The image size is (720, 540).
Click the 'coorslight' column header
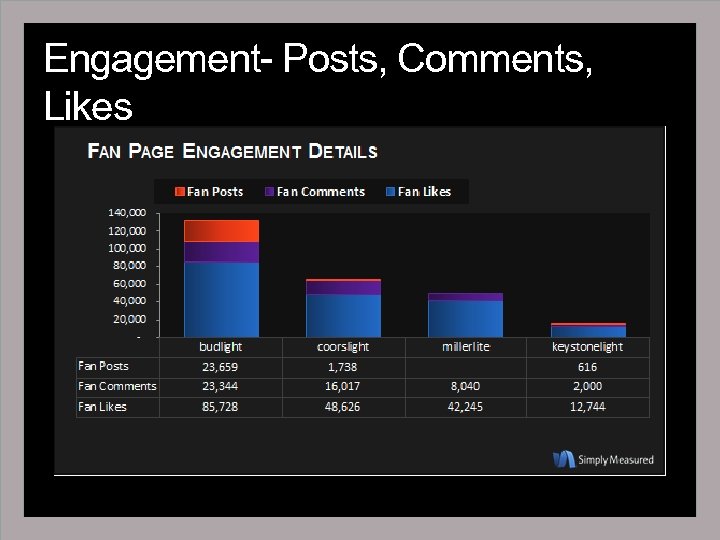point(343,347)
